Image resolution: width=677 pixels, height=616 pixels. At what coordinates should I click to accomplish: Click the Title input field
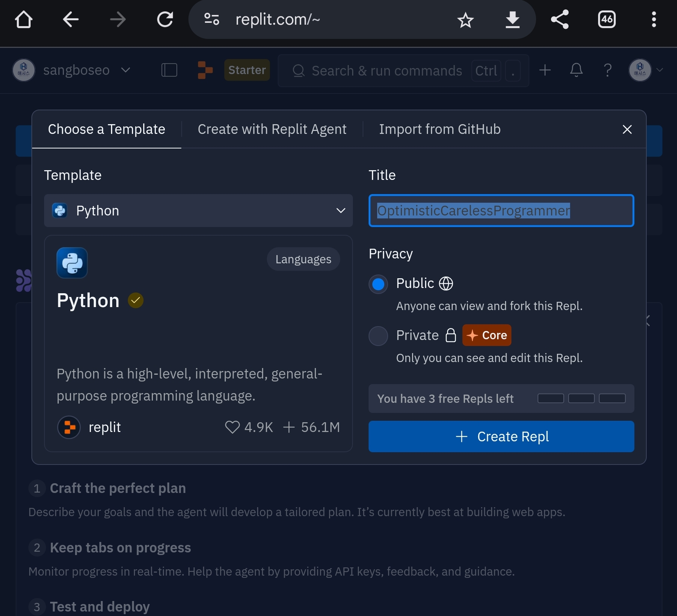[x=501, y=211]
